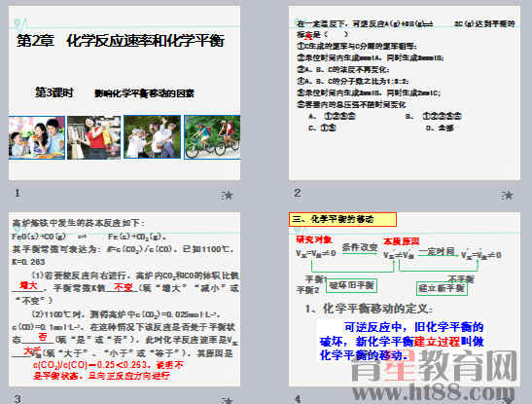Click the elderly people photo on slide 1
The height and width of the screenshot is (404, 532).
(x=152, y=137)
